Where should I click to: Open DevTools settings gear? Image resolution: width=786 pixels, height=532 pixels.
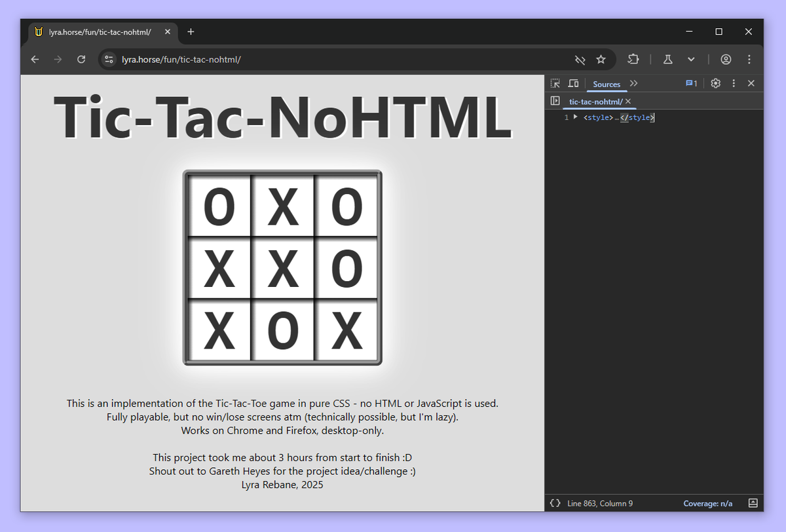pyautogui.click(x=716, y=83)
